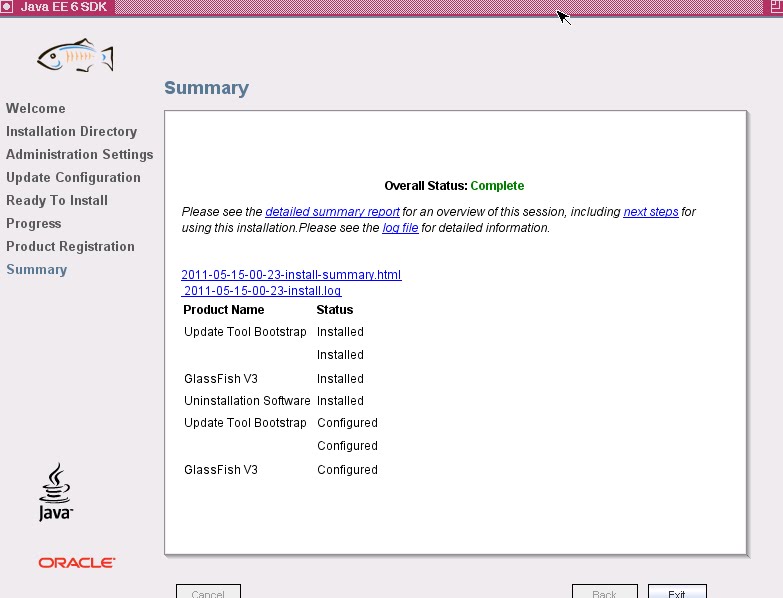The height and width of the screenshot is (598, 783).
Task: Click the Product Name column header
Action: pos(224,309)
